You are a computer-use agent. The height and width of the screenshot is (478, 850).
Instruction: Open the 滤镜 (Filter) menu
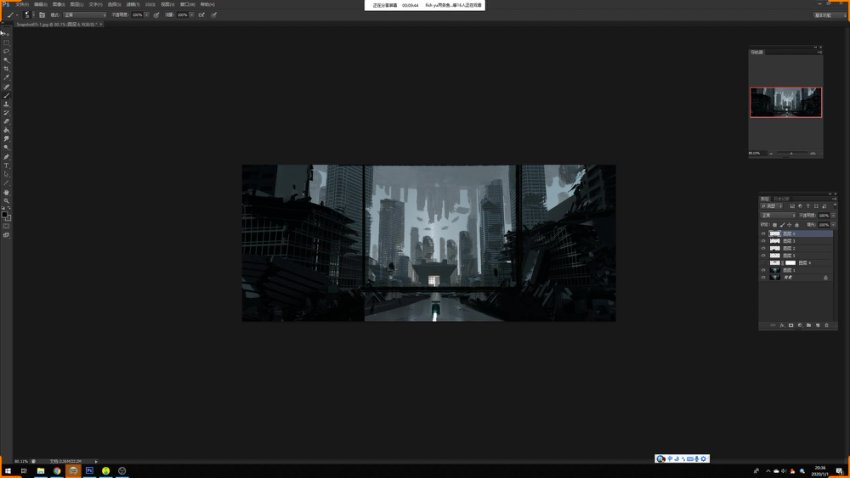133,4
